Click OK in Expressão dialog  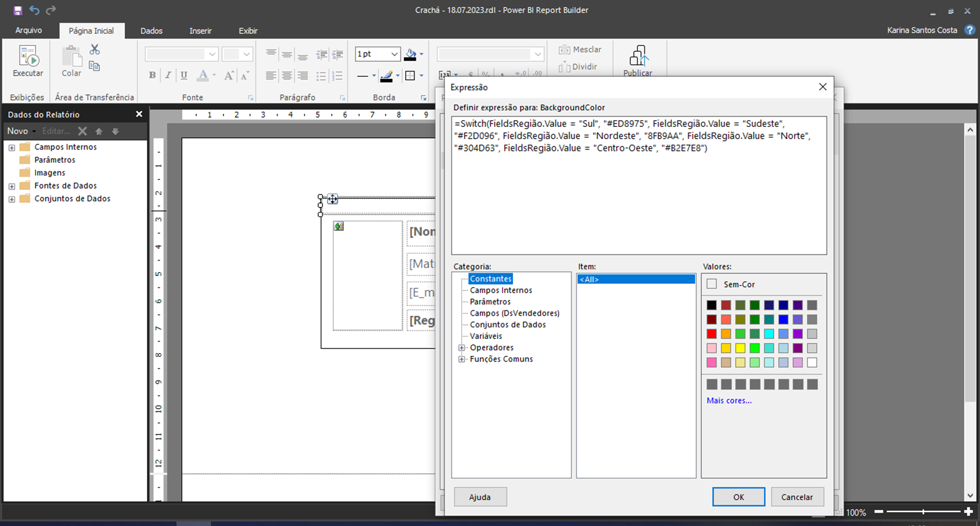tap(739, 497)
